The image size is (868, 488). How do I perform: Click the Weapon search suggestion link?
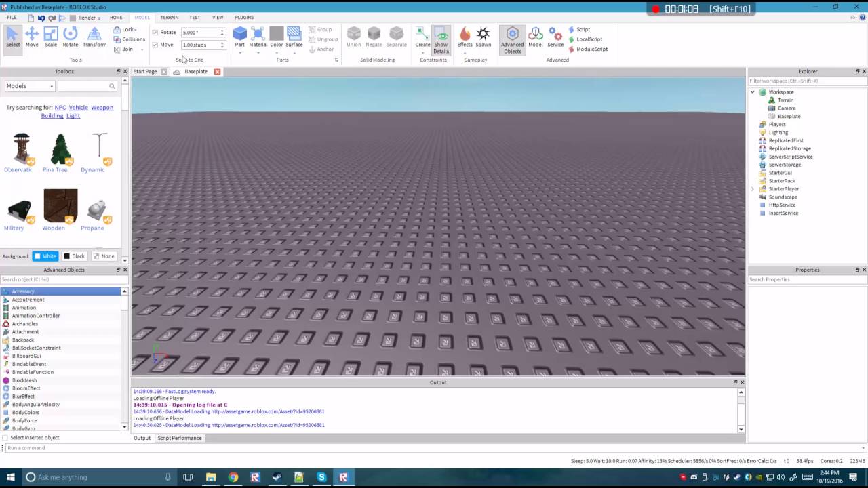click(102, 108)
